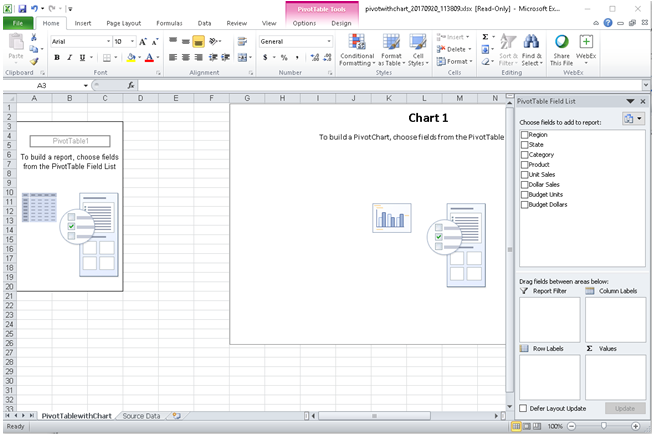
Task: Click the green File button
Action: coord(17,22)
